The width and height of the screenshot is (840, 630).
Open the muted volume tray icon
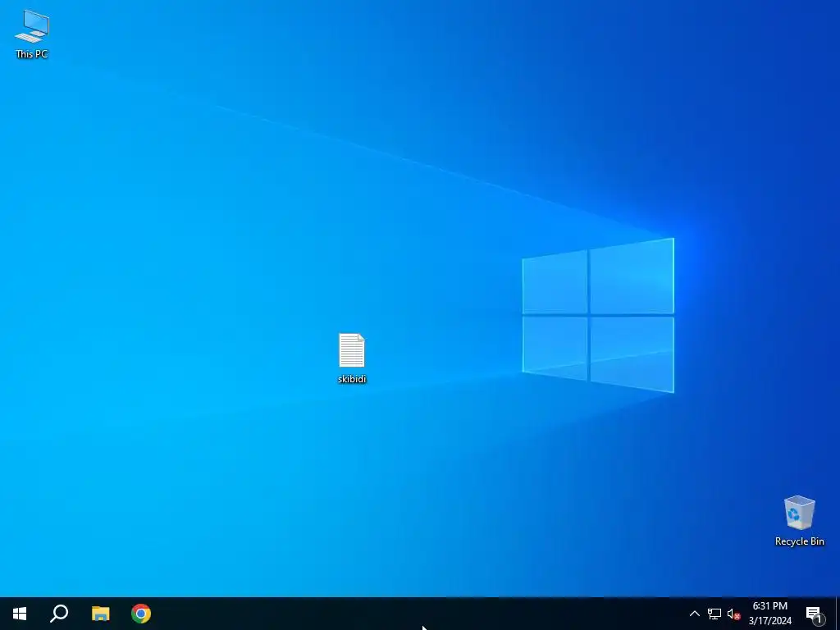click(733, 614)
